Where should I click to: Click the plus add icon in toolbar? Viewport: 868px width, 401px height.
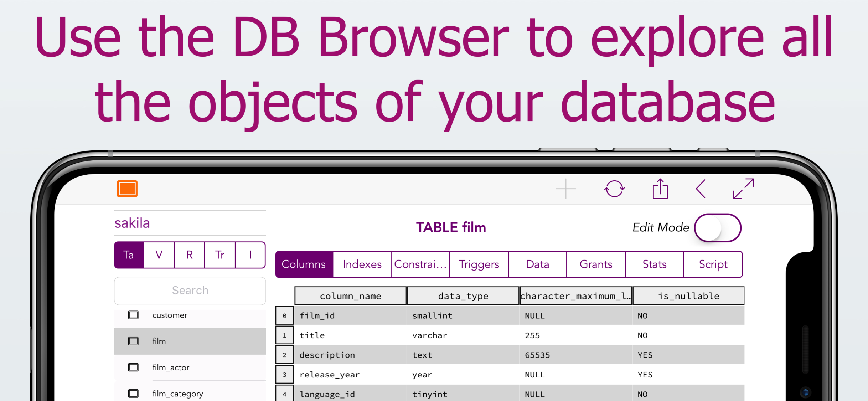(x=565, y=189)
